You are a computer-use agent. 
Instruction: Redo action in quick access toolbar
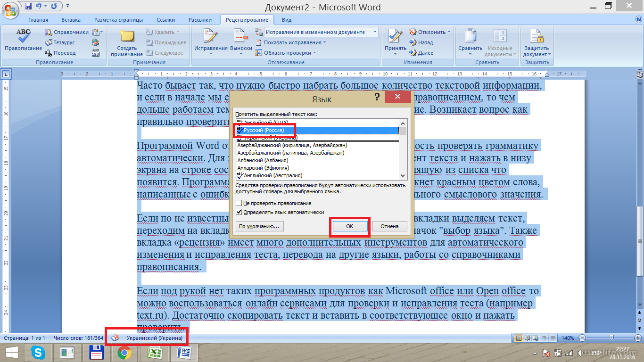click(54, 7)
